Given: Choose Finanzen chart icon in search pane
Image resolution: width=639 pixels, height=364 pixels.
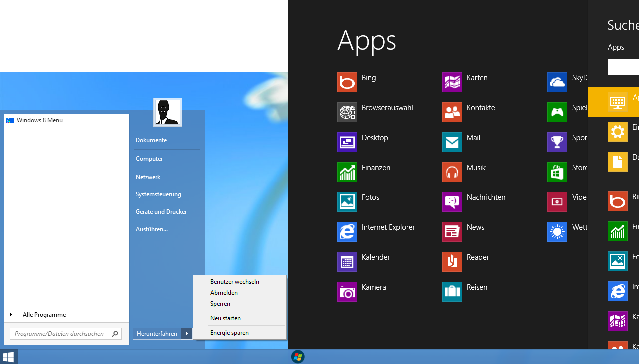Looking at the screenshot, I should pos(618,231).
